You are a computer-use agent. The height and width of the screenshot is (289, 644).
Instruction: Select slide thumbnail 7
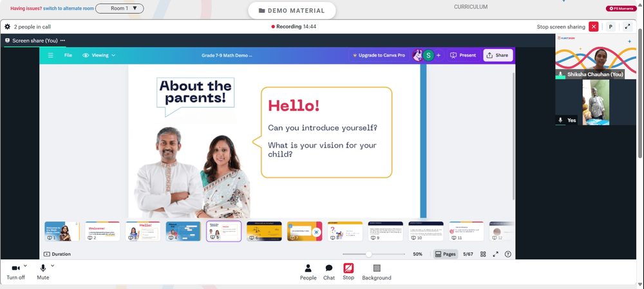(305, 232)
